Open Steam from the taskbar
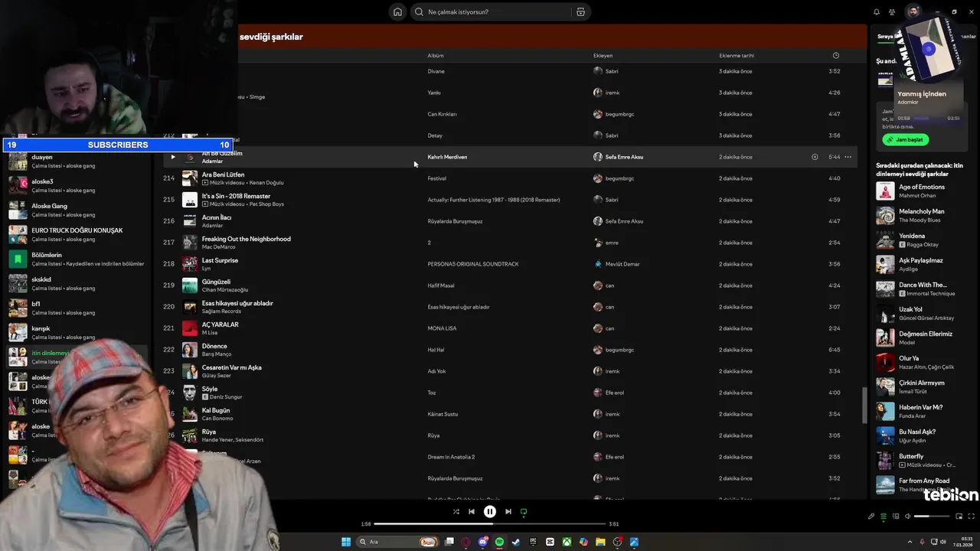Viewport: 980px width, 551px height. coord(516,542)
